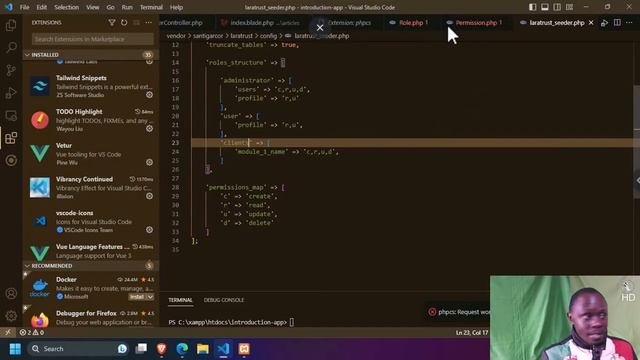
Task: Open the laratrust breadcrumb
Action: (x=242, y=36)
